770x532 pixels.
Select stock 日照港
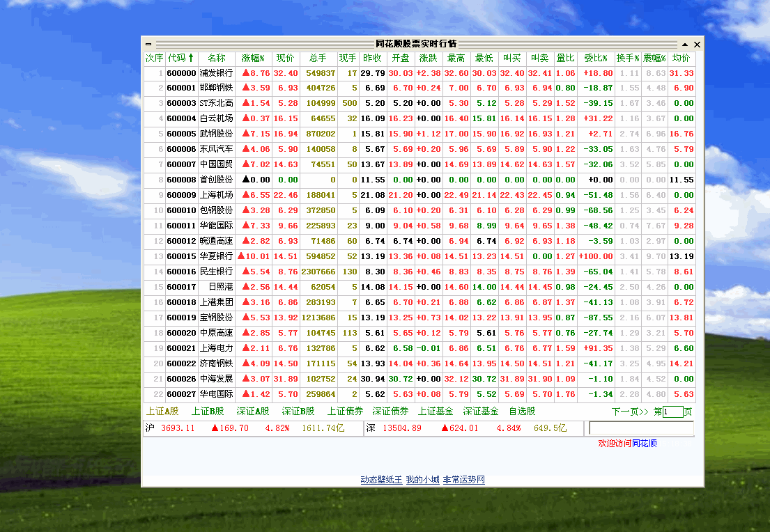coord(221,287)
